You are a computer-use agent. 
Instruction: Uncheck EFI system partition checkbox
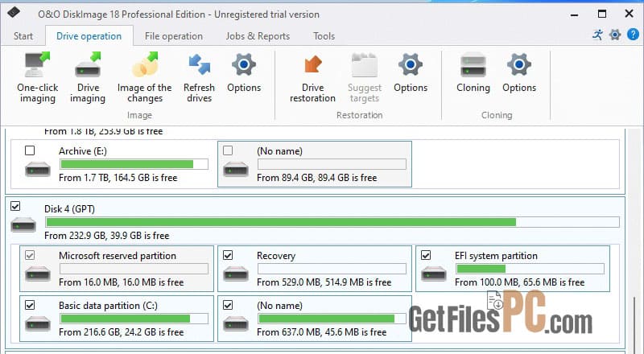(426, 255)
